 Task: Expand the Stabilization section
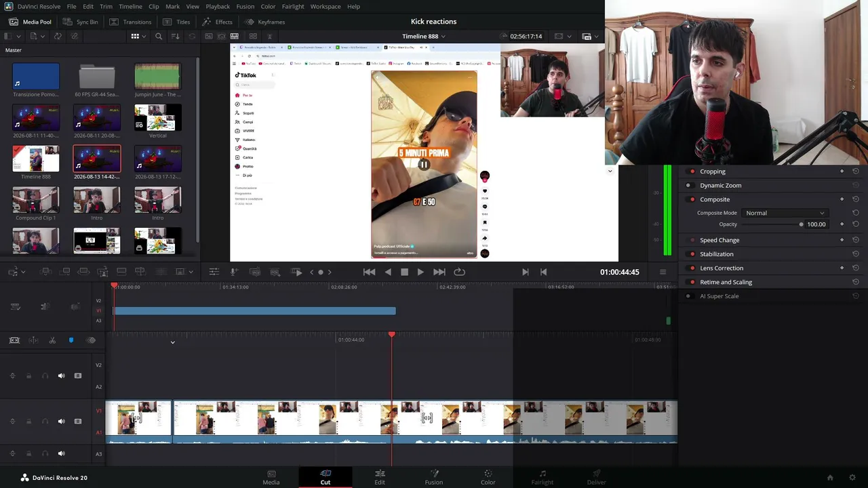(x=716, y=254)
